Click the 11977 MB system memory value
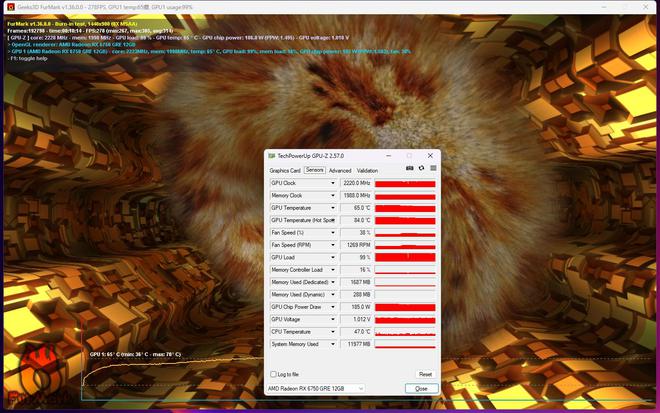 [357, 344]
